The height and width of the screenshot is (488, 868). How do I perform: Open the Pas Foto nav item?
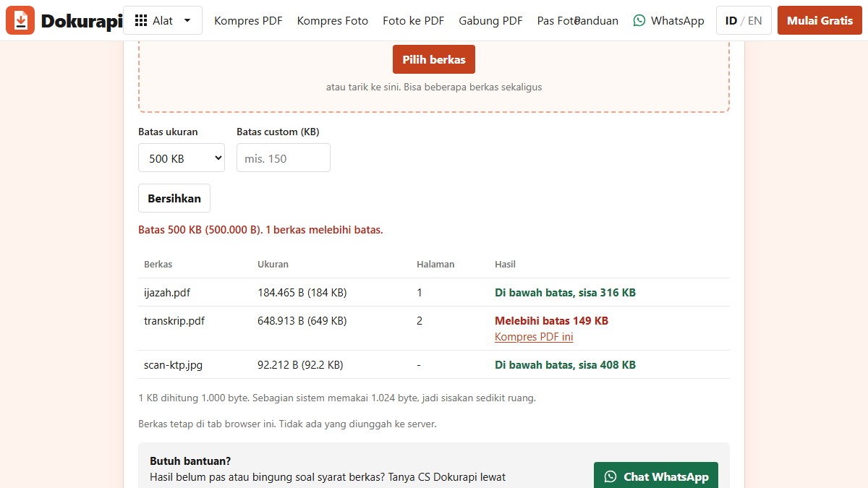click(x=556, y=21)
